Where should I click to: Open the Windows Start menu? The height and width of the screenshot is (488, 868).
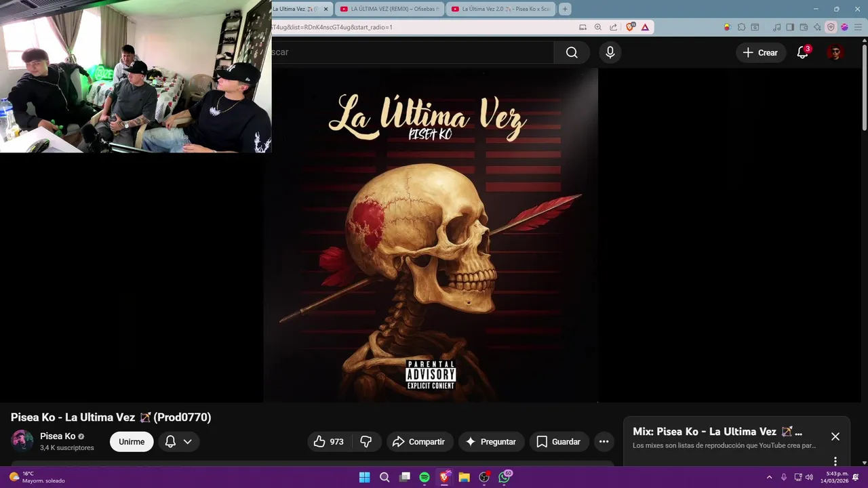364,477
